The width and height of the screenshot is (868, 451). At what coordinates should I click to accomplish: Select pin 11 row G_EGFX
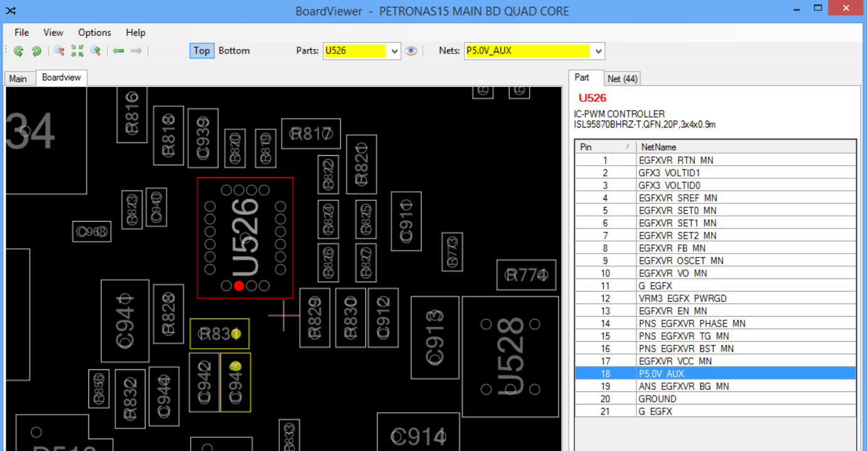pos(715,286)
